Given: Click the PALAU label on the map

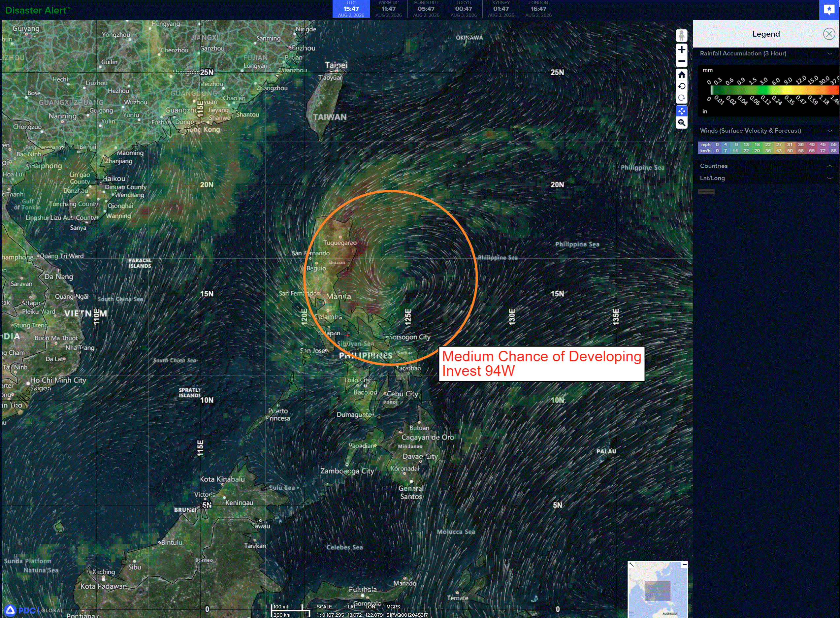Looking at the screenshot, I should pyautogui.click(x=606, y=451).
